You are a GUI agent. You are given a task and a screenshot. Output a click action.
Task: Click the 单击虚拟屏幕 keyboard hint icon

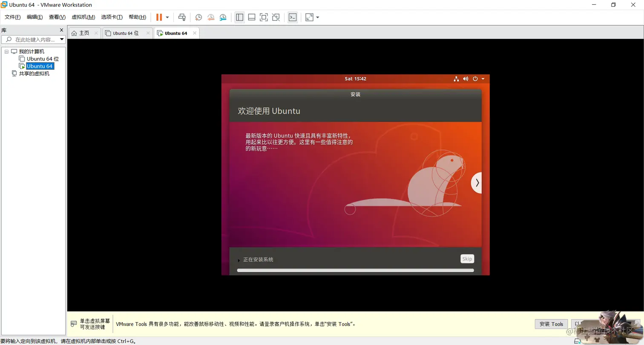(74, 324)
